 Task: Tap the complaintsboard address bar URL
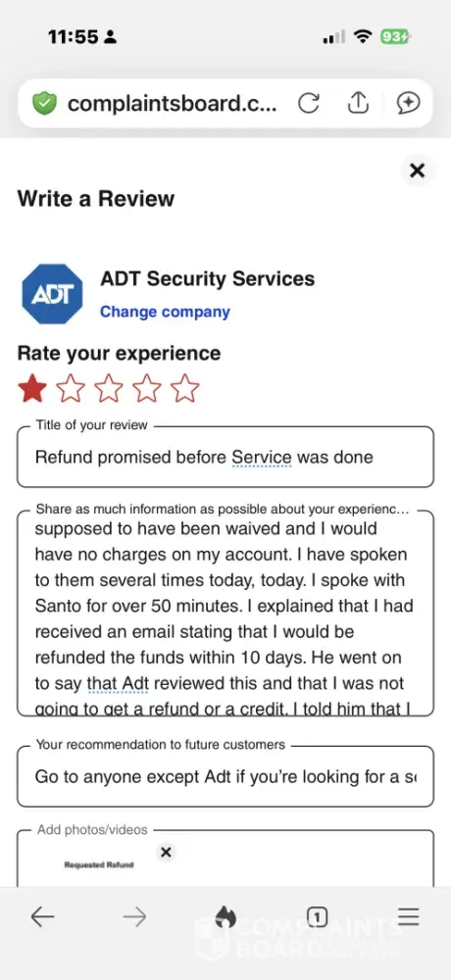172,104
